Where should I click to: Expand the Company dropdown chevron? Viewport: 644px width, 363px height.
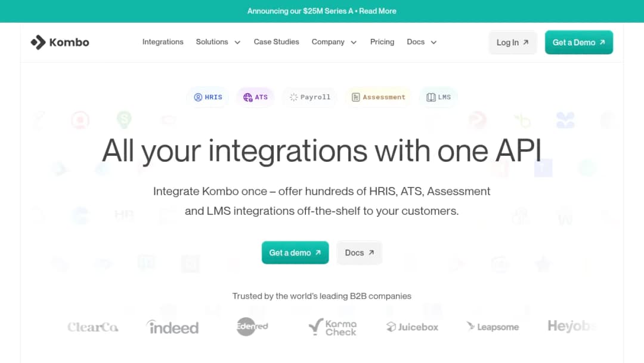(x=354, y=42)
